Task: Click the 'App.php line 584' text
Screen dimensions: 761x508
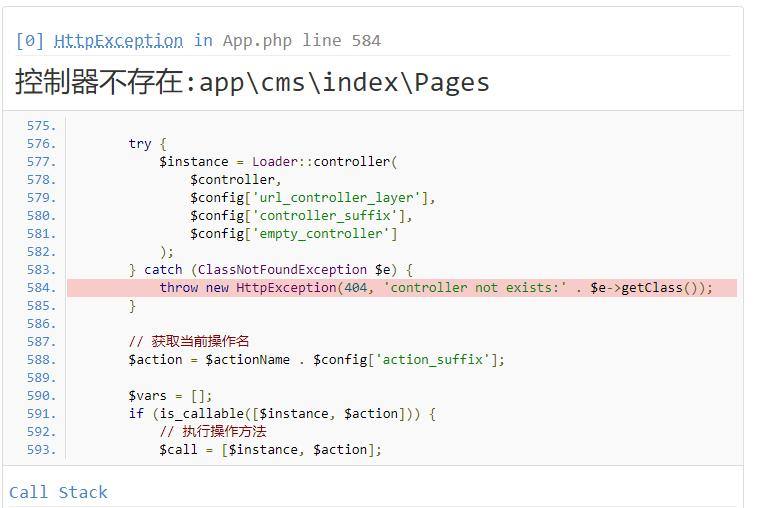Action: click(301, 41)
